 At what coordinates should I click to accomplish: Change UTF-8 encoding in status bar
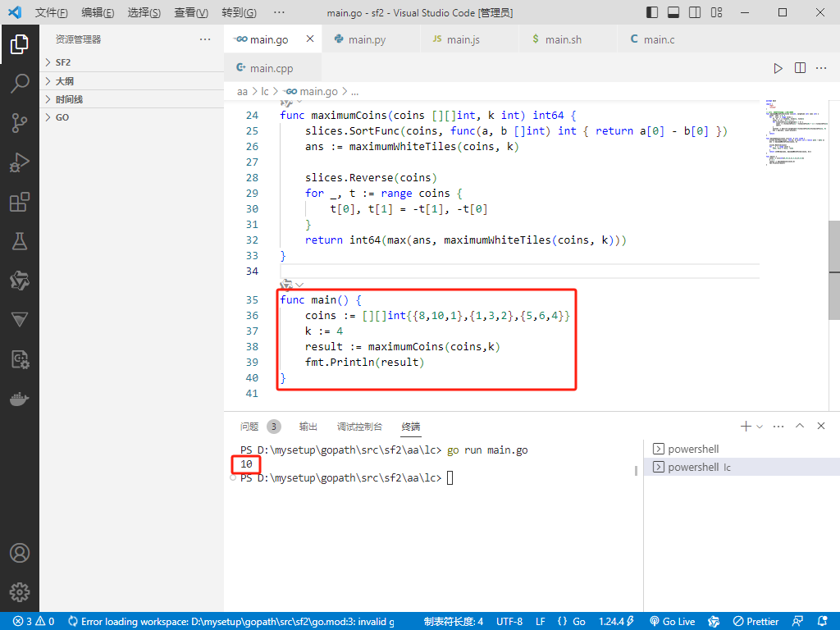509,622
